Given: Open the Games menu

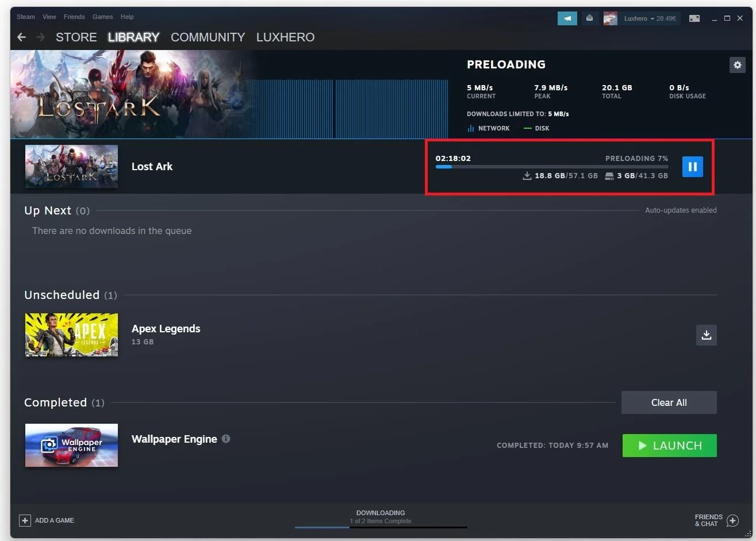Looking at the screenshot, I should pyautogui.click(x=103, y=17).
